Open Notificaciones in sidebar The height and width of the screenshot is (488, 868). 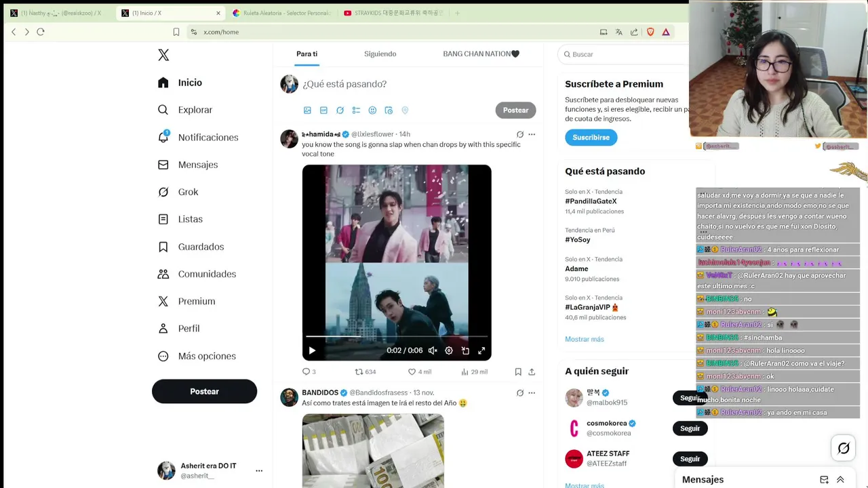coord(197,138)
